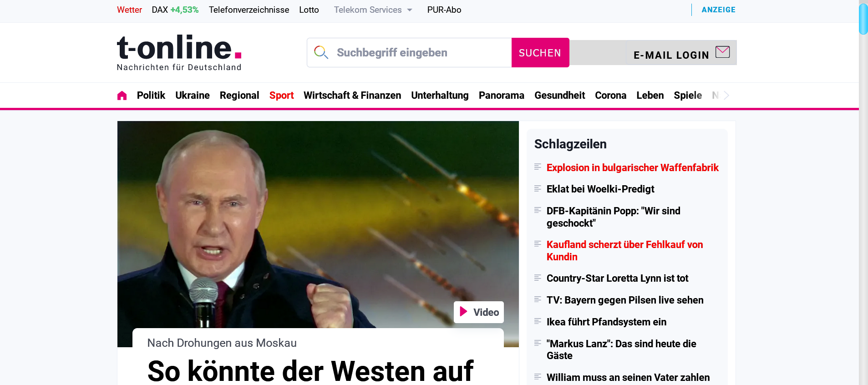
Task: Click the t-online logo
Action: coord(179,52)
